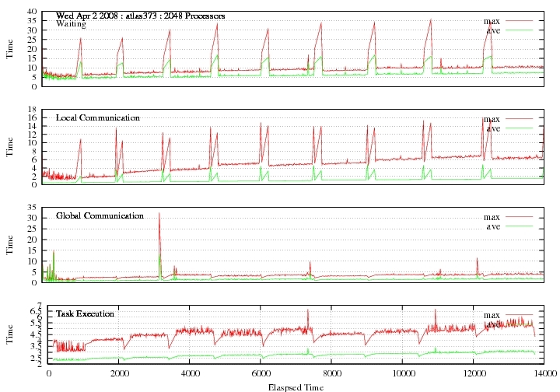Click the '6000' x-axis tick label
The image size is (560, 392).
pos(261,373)
